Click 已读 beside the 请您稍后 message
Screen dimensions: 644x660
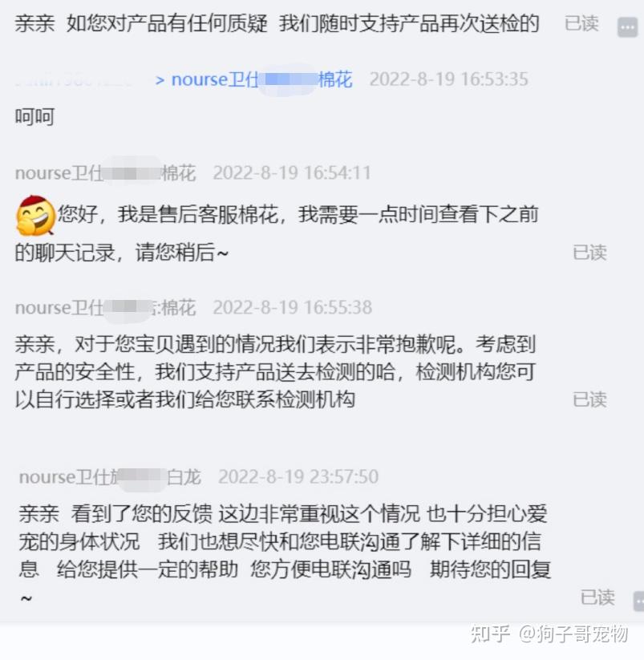pos(589,253)
